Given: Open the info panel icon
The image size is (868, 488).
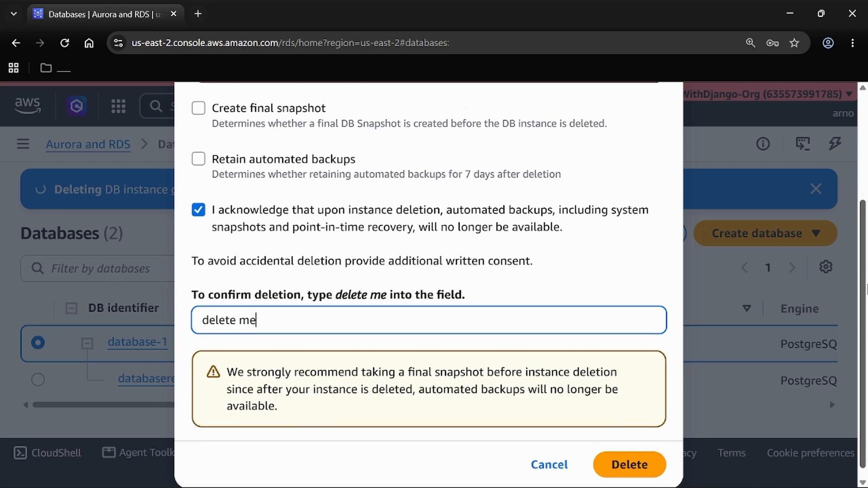Looking at the screenshot, I should pyautogui.click(x=763, y=144).
